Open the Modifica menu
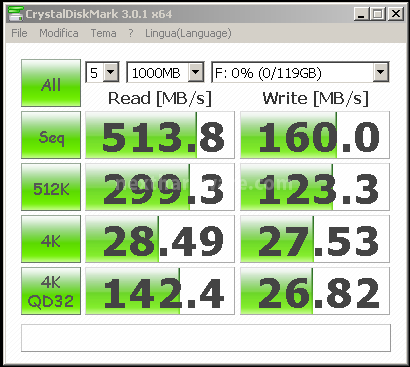This screenshot has height=367, width=410. click(59, 33)
